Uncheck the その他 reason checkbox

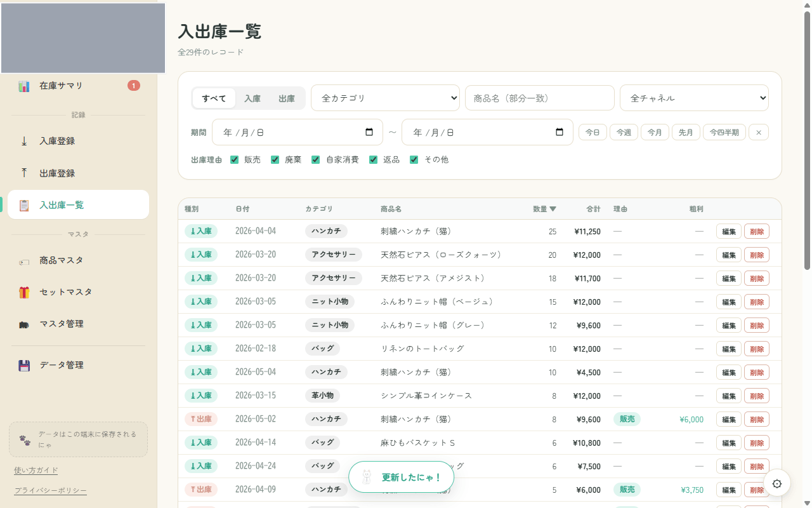coord(414,159)
